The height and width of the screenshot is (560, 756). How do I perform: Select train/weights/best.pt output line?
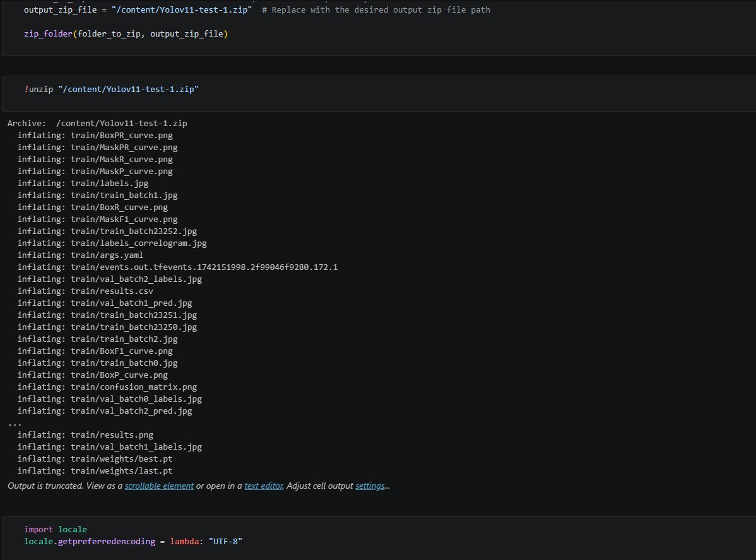95,459
